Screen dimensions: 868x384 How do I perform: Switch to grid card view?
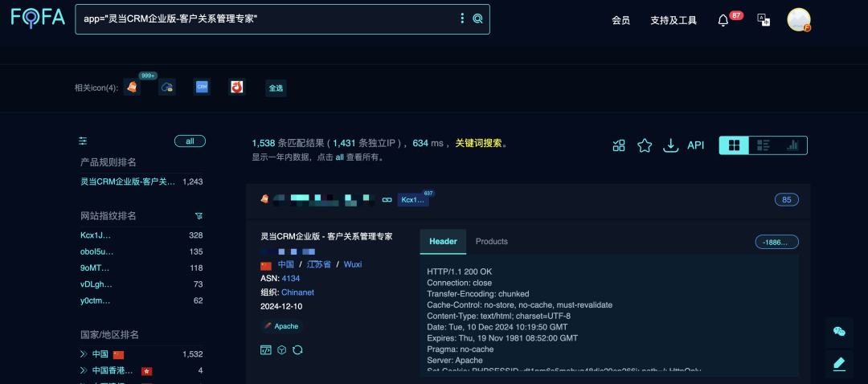pos(734,145)
